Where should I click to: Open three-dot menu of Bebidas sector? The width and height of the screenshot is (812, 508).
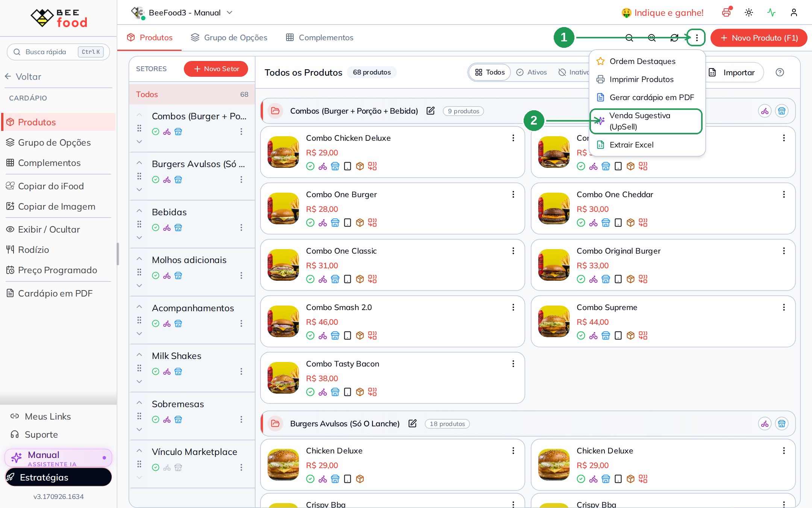click(x=241, y=228)
